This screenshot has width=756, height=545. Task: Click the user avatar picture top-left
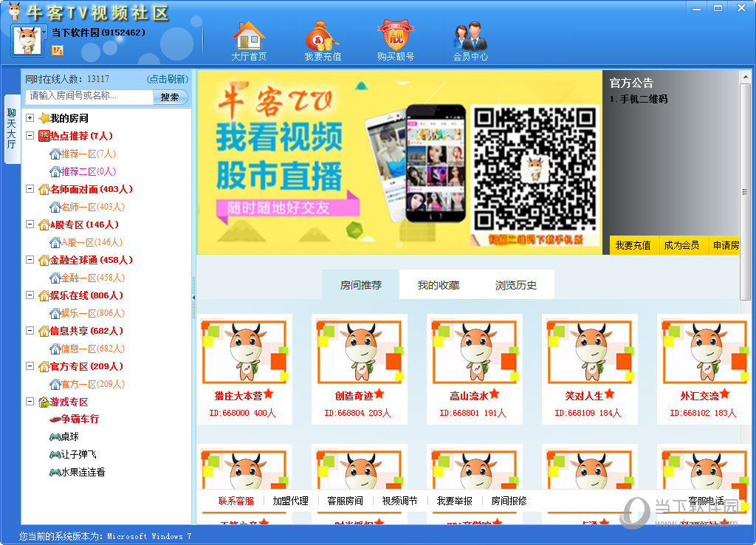click(x=27, y=39)
